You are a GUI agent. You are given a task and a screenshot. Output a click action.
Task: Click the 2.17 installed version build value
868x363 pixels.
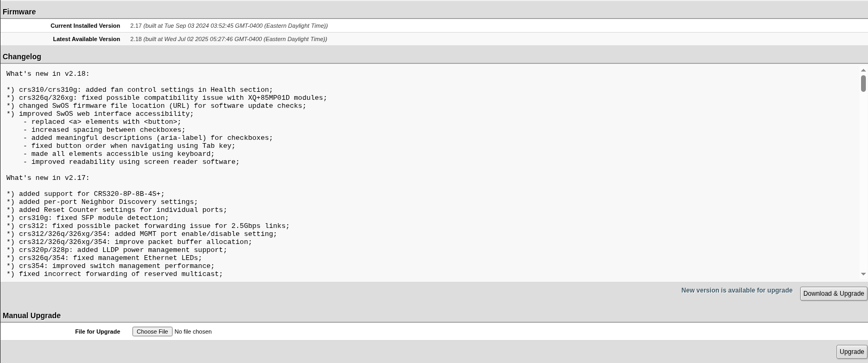229,26
